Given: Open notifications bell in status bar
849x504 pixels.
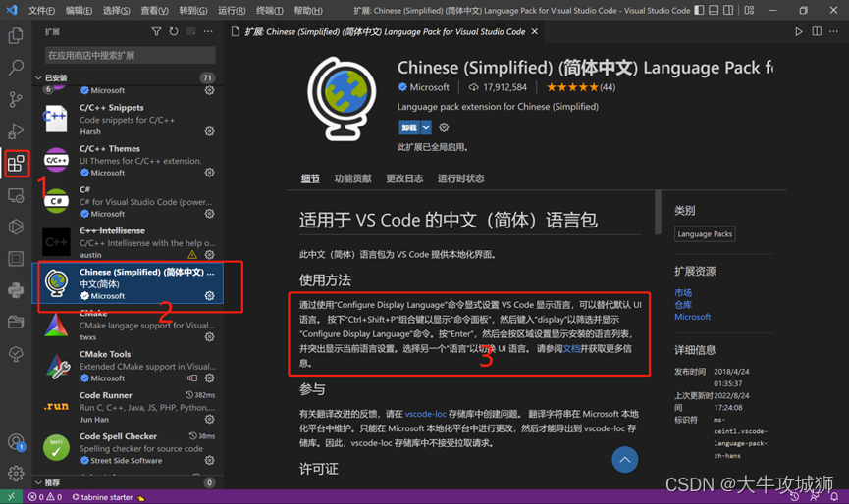Looking at the screenshot, I should [x=834, y=496].
